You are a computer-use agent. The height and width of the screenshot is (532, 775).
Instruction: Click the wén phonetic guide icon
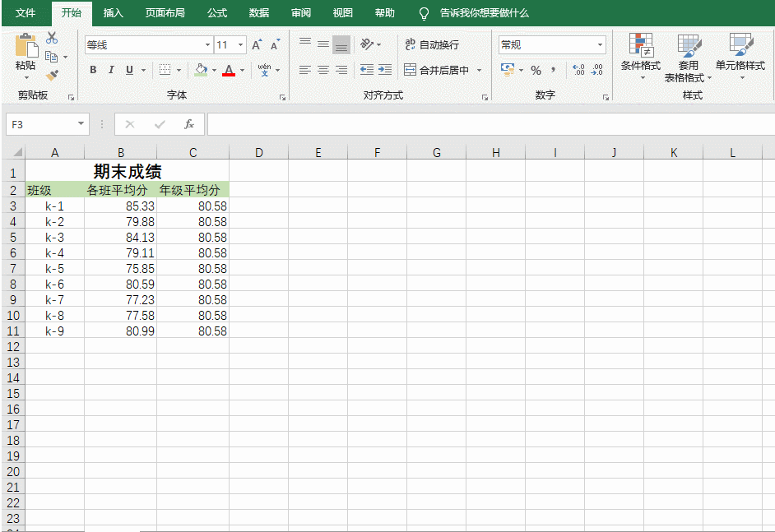[264, 70]
